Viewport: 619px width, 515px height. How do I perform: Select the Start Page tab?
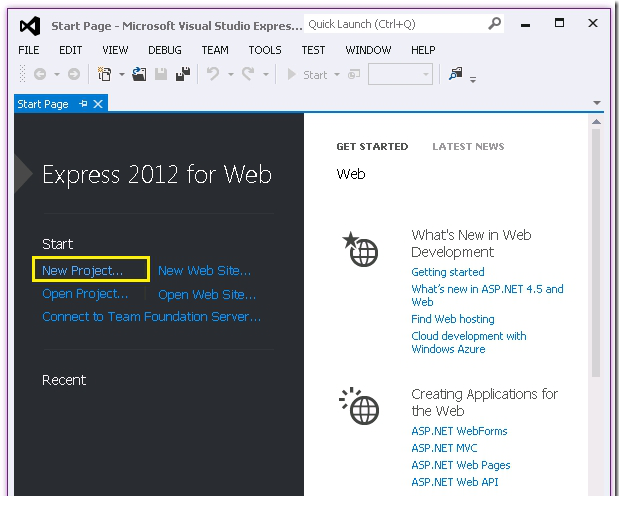[43, 104]
